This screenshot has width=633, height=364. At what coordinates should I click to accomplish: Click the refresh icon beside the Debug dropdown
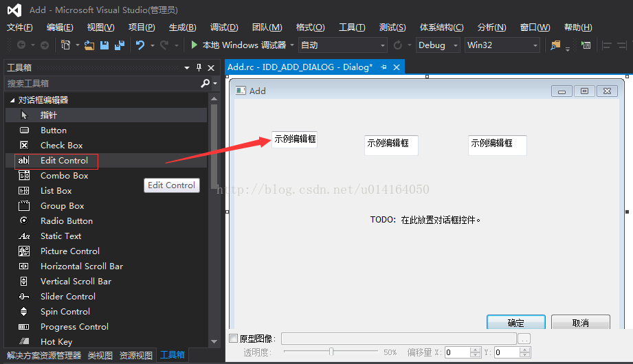[x=398, y=45]
